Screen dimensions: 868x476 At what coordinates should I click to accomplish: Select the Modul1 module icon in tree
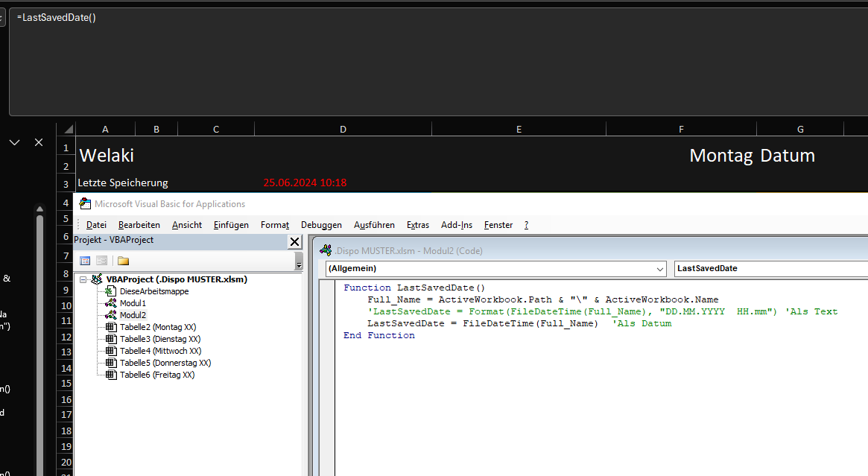click(111, 303)
